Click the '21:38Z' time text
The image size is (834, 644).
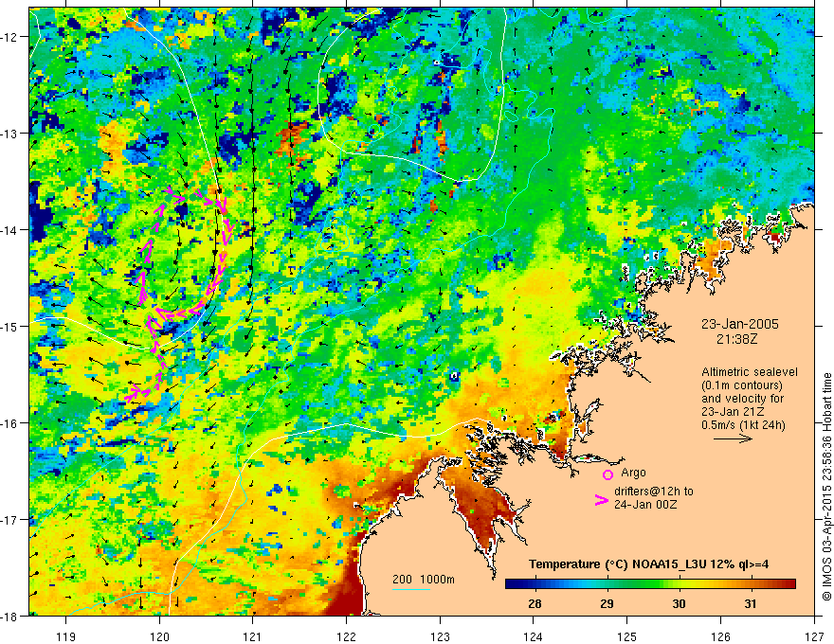pos(736,338)
